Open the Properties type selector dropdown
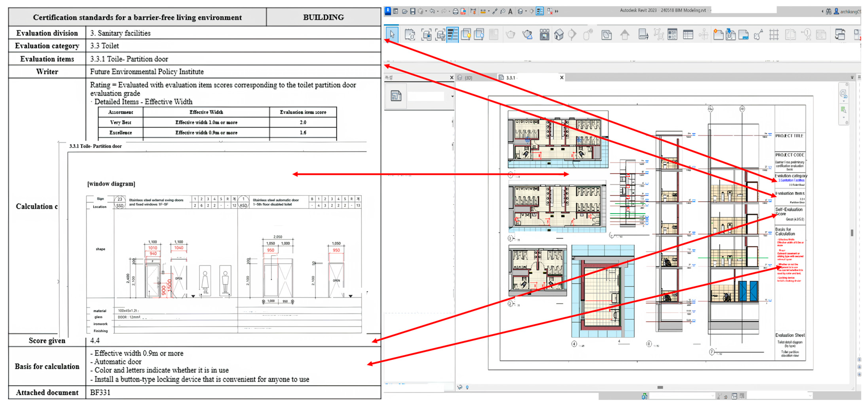This screenshot has height=411, width=868. point(452,96)
